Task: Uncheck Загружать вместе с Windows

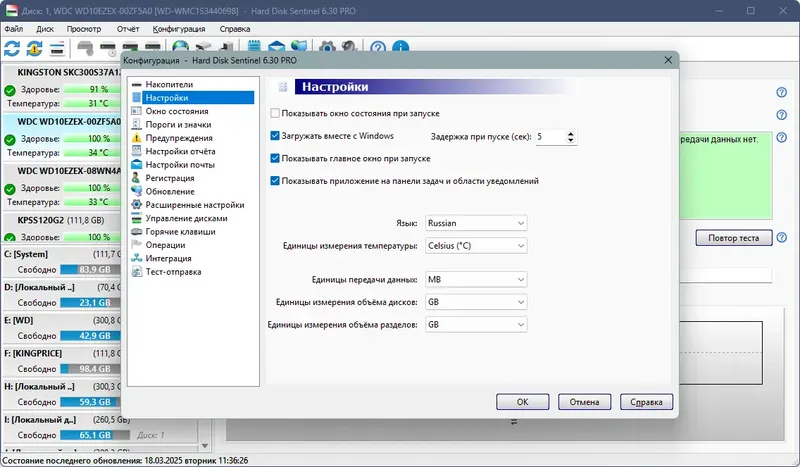Action: tap(275, 136)
